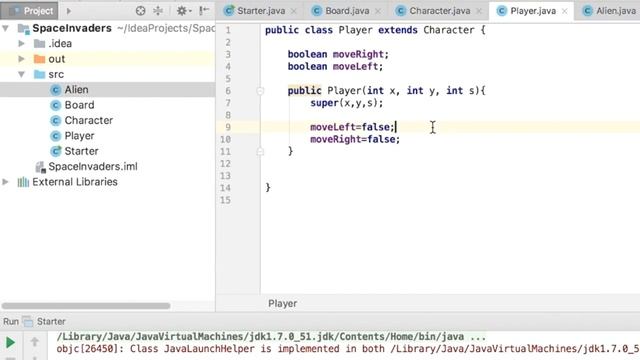Click line number 9 in the gutter

pyautogui.click(x=228, y=127)
